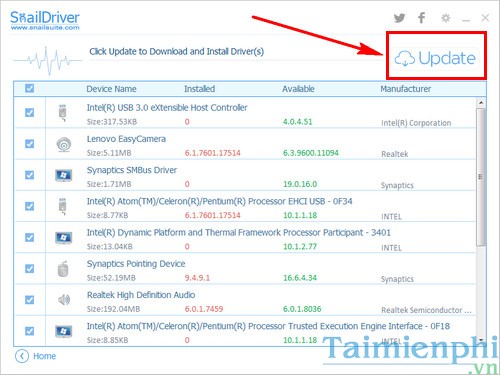The width and height of the screenshot is (500, 375).
Task: Click the Click Update to Download message
Action: click(177, 52)
